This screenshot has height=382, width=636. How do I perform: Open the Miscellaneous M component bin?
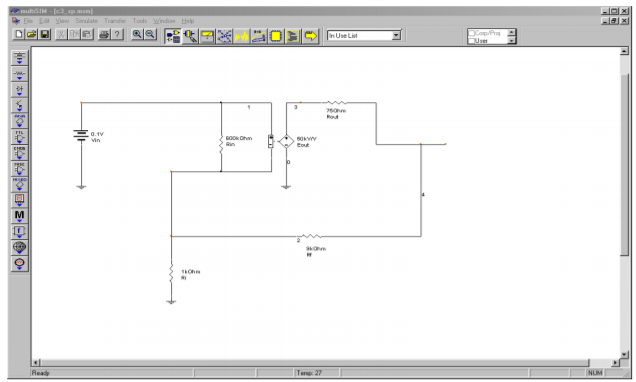[x=19, y=216]
